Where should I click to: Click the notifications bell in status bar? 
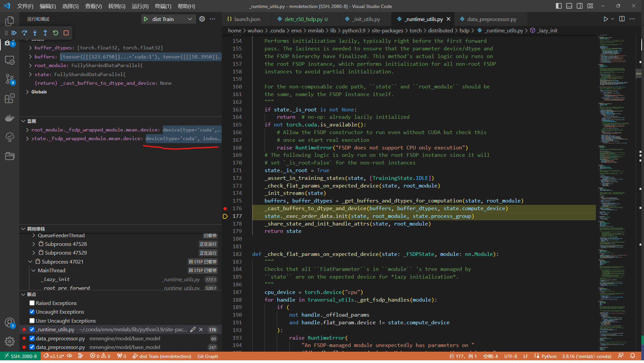(x=633, y=356)
